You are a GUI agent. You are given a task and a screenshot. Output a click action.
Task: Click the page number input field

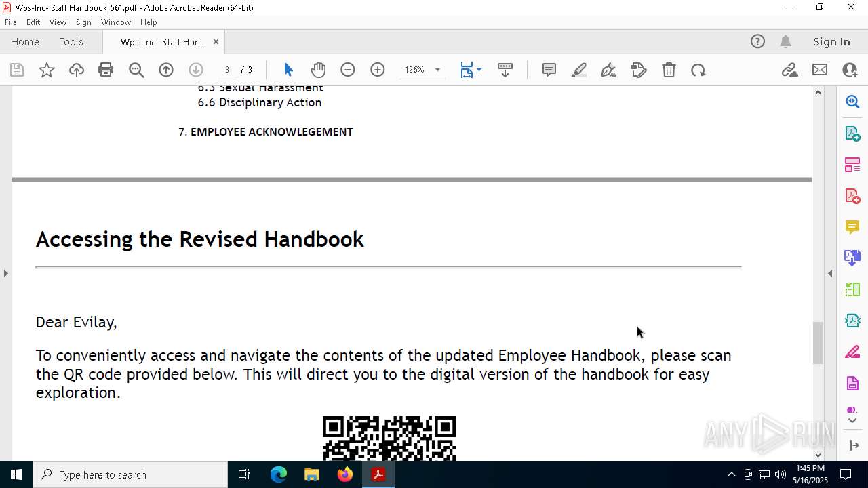click(227, 70)
